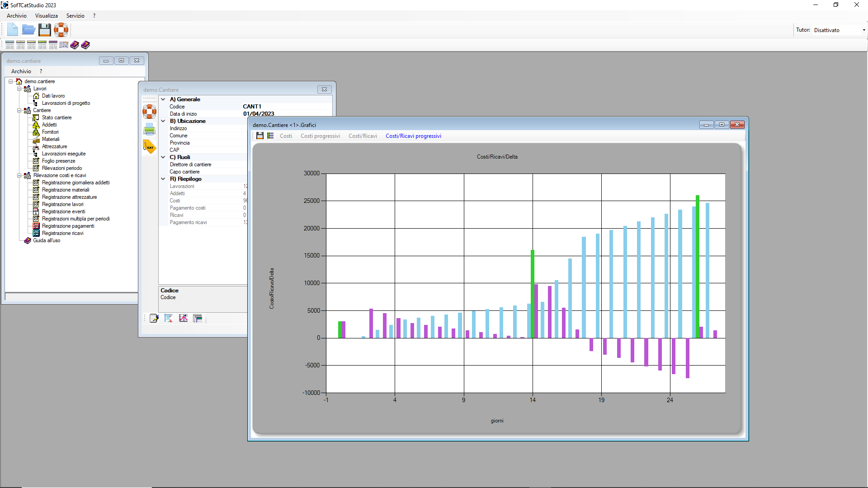Image resolution: width=868 pixels, height=488 pixels.
Task: Click the graph chart icon at bottom of demo.Cantiere
Action: coord(183,318)
